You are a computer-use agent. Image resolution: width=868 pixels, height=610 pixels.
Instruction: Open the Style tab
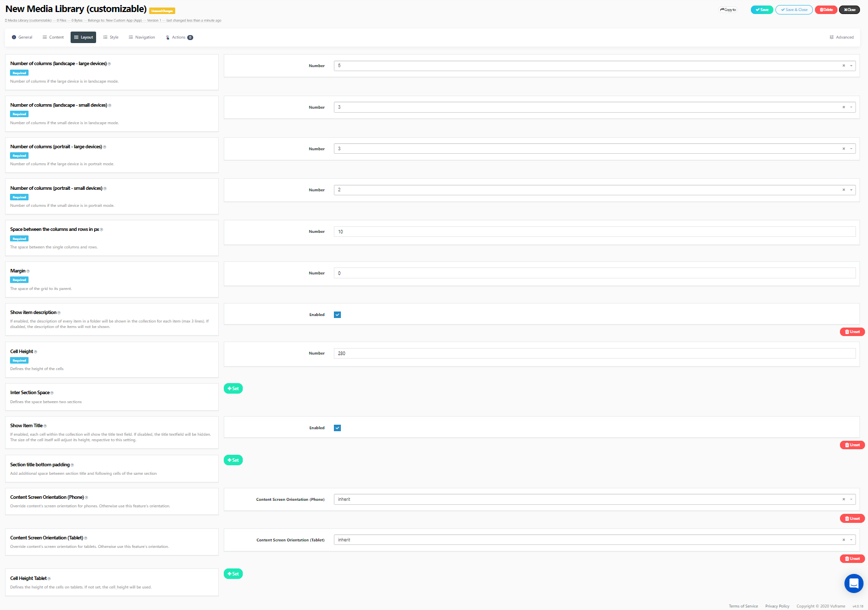click(x=111, y=38)
